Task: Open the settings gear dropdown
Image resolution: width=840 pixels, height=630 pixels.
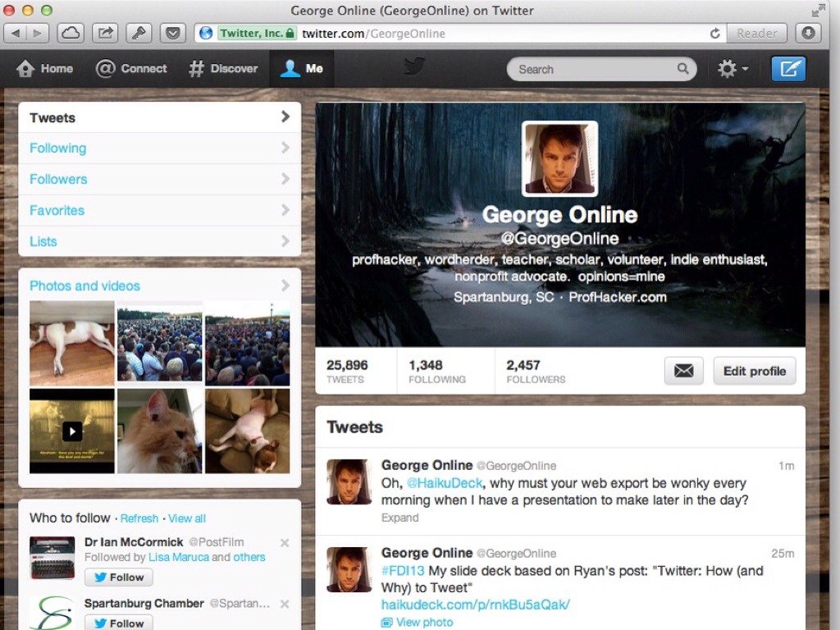Action: tap(732, 69)
